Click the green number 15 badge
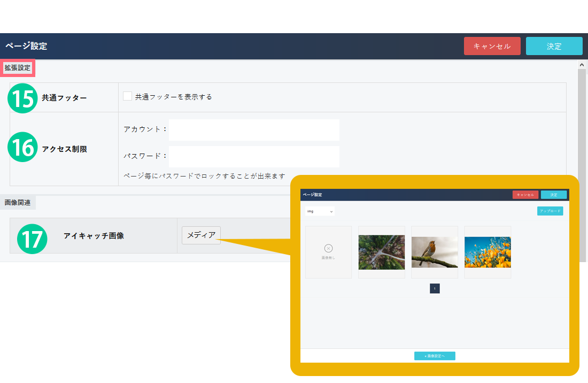This screenshot has height=383, width=588. [x=22, y=98]
